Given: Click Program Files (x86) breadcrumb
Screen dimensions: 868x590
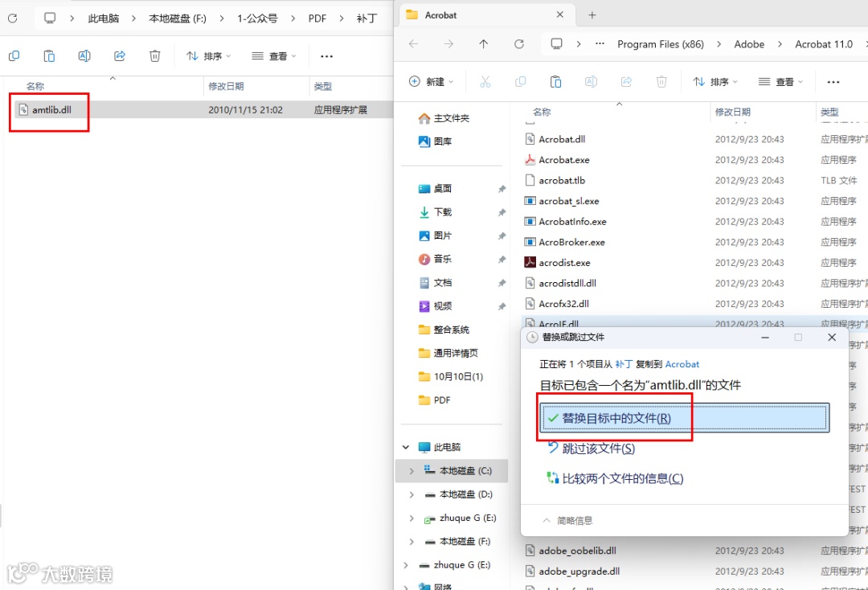Looking at the screenshot, I should 661,43.
